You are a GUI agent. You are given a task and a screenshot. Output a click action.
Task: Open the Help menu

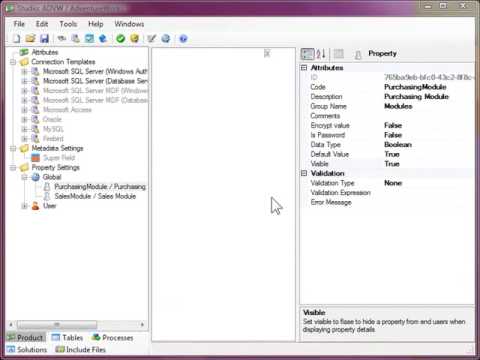(x=96, y=24)
